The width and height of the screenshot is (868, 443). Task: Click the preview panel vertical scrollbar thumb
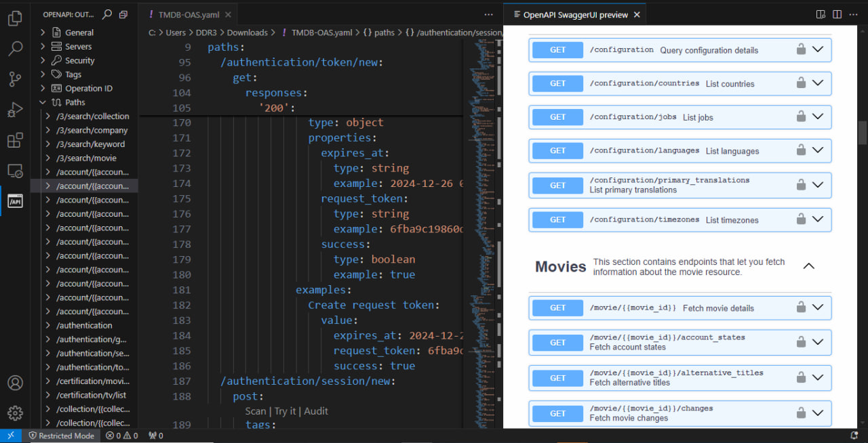tap(863, 132)
